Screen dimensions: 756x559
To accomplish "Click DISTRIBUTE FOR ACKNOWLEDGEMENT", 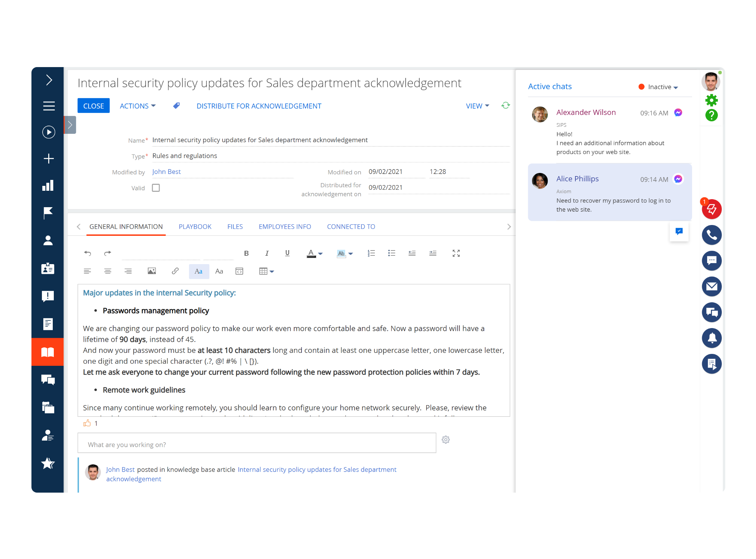I will pyautogui.click(x=259, y=106).
